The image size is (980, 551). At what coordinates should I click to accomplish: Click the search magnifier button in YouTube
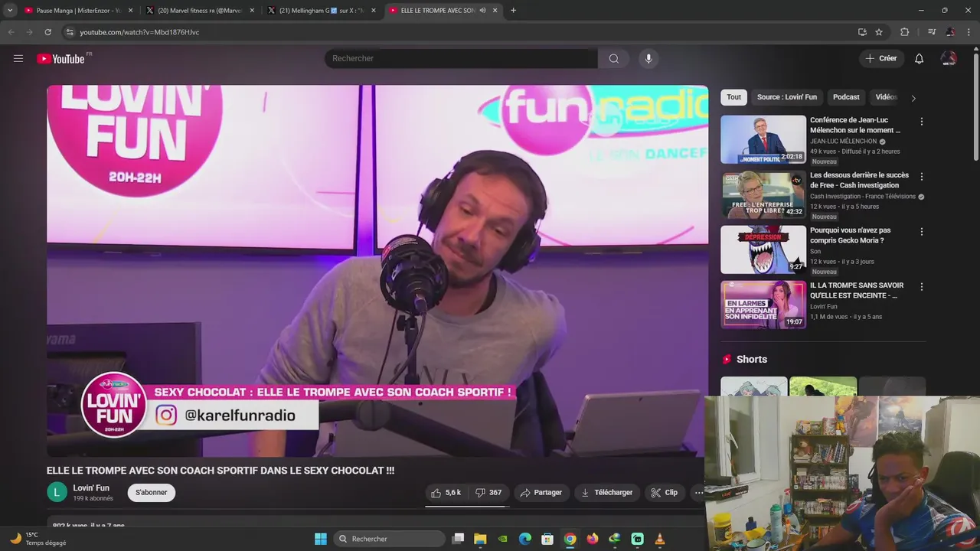tap(613, 58)
